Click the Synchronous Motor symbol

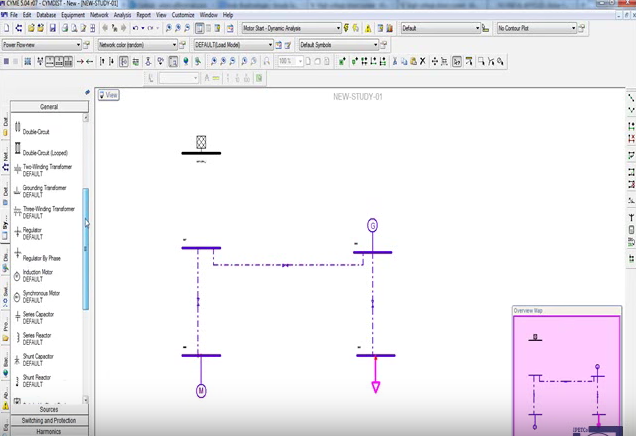pos(40,296)
